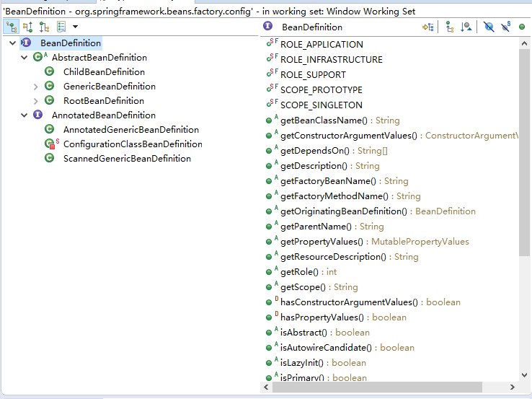Image resolution: width=532 pixels, height=399 pixels.
Task: Select AnnotatedBeanDefinition interface row
Action: 104,115
